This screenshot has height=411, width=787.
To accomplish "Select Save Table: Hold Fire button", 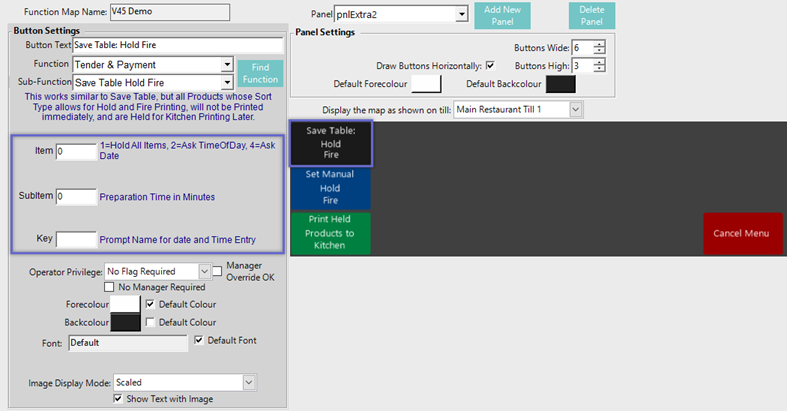I will click(331, 143).
